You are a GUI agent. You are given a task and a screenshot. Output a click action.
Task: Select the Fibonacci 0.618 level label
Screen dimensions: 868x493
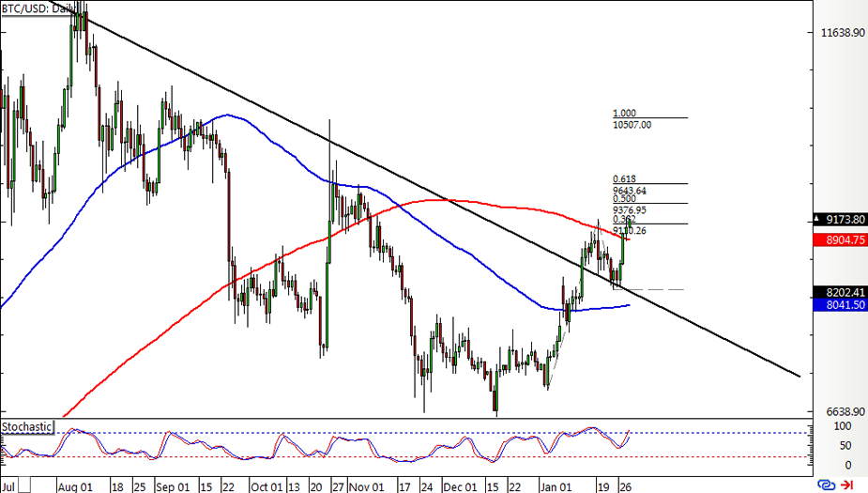[624, 179]
